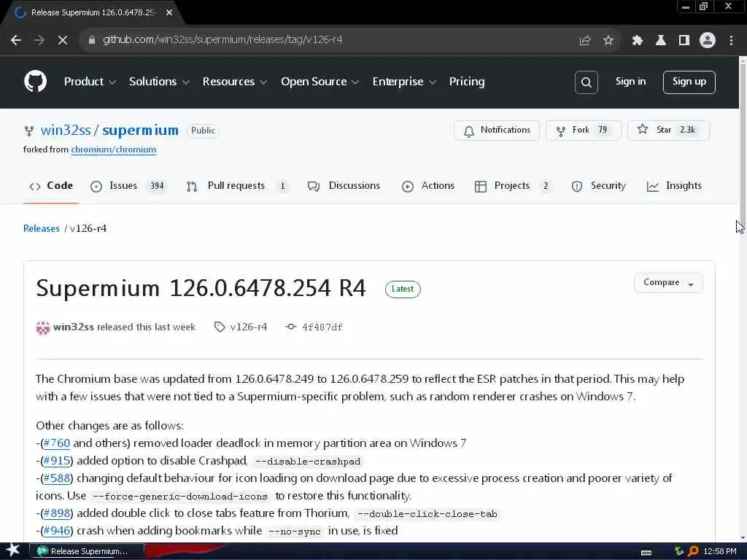Expand the Solutions menu

click(159, 82)
